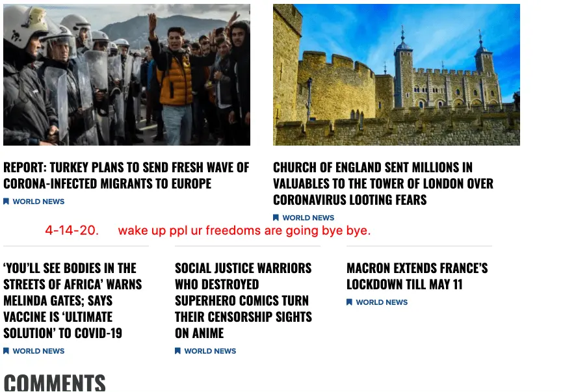The width and height of the screenshot is (563, 392).
Task: Select World News tag below Church of England article
Action: 308,218
